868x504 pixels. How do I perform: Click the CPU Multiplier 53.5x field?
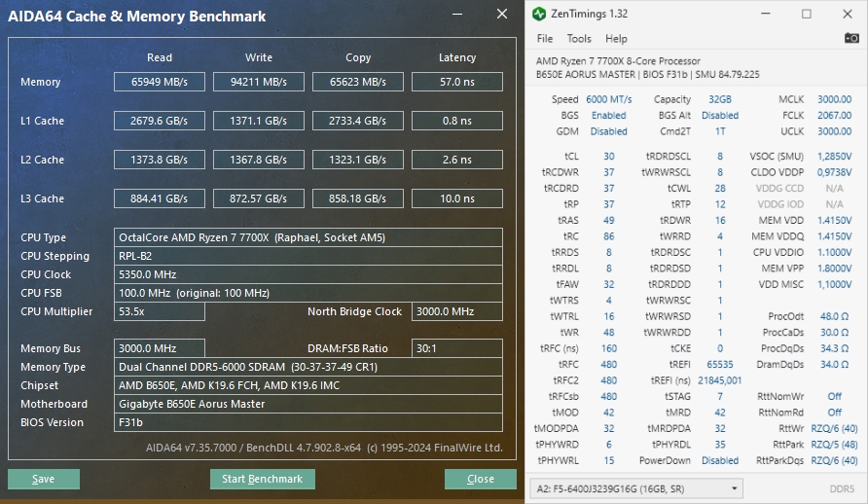click(160, 311)
